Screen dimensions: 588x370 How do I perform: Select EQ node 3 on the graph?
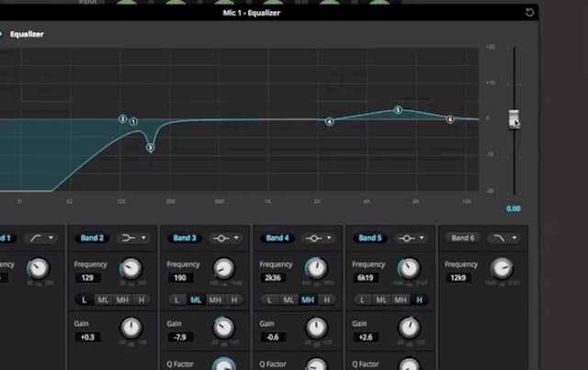pyautogui.click(x=150, y=147)
